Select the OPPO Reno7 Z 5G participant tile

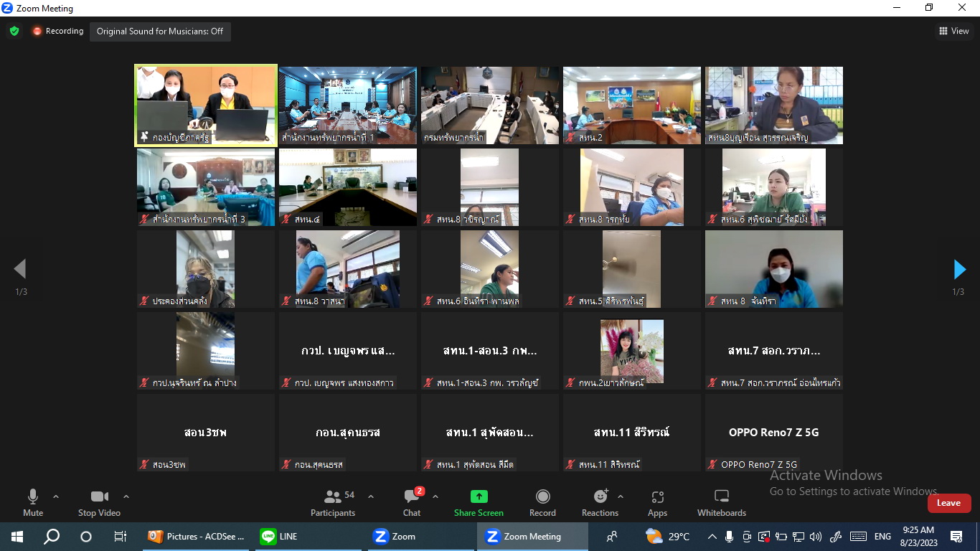pos(774,433)
